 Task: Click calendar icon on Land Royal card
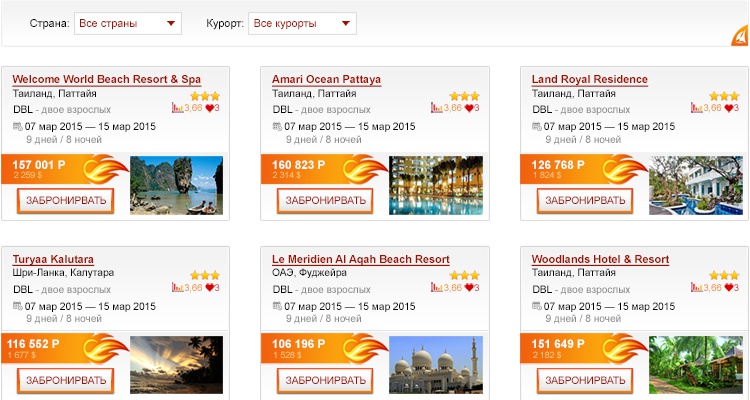pos(537,126)
